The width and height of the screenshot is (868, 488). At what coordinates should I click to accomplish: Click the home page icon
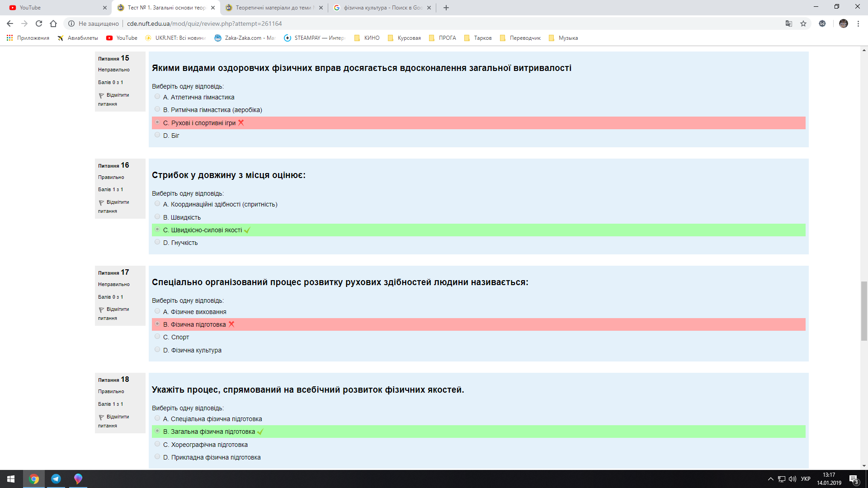tap(53, 23)
